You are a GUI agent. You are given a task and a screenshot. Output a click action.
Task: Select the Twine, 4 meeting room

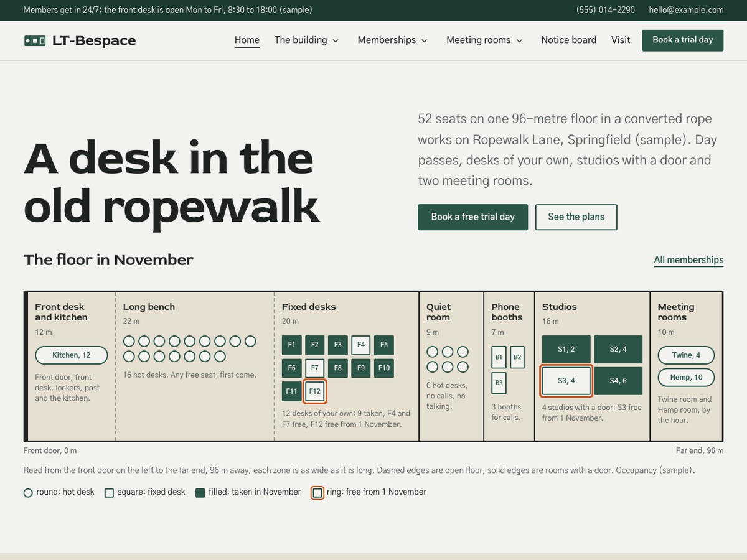pyautogui.click(x=686, y=355)
